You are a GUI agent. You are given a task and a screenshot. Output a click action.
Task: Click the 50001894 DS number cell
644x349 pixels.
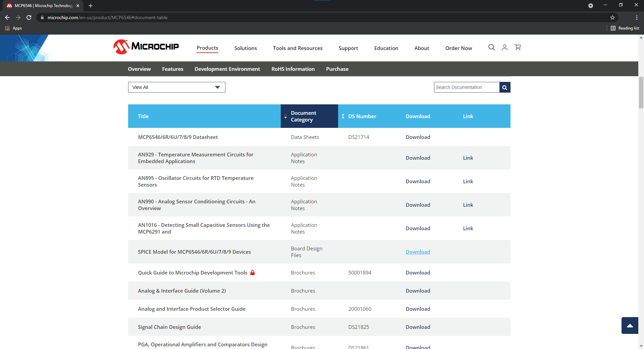pyautogui.click(x=360, y=272)
